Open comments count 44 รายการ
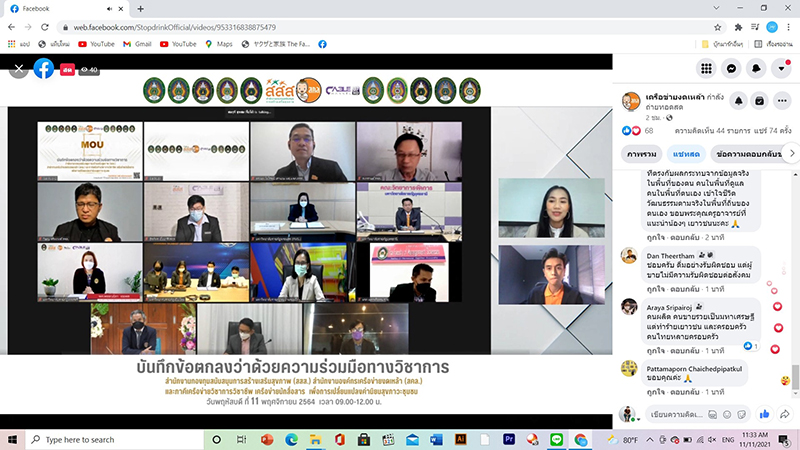The width and height of the screenshot is (800, 450). (x=713, y=131)
